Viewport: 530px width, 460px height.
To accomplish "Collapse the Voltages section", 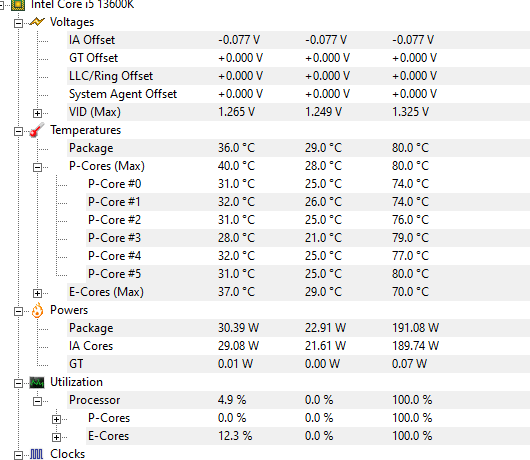I will (x=18, y=23).
